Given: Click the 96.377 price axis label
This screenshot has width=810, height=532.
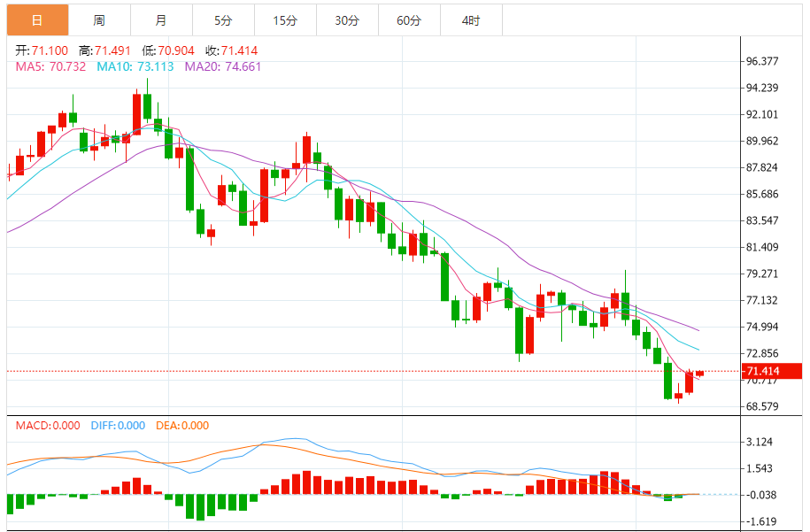Looking at the screenshot, I should point(762,61).
